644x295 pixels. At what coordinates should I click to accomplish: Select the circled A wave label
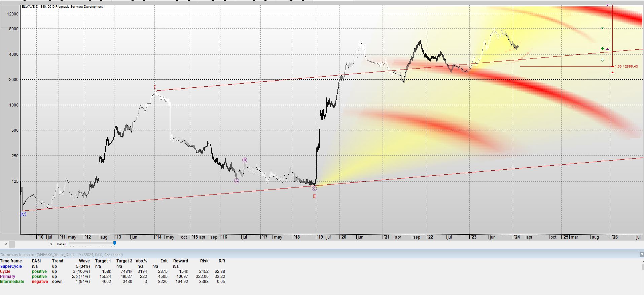tap(237, 181)
